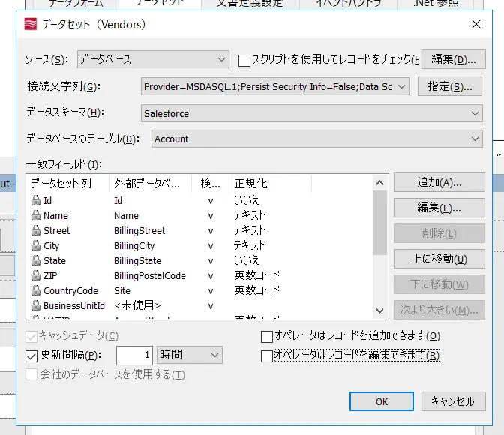504x435 pixels.
Task: Open the ソース dropdown showing データベース
Action: click(x=153, y=59)
